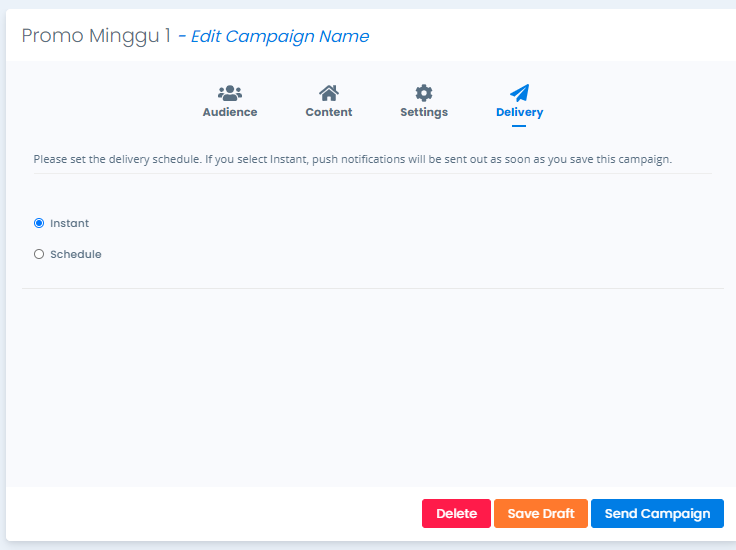Save the campaign using Save Draft
Screen dimensions: 736x550
pos(541,513)
